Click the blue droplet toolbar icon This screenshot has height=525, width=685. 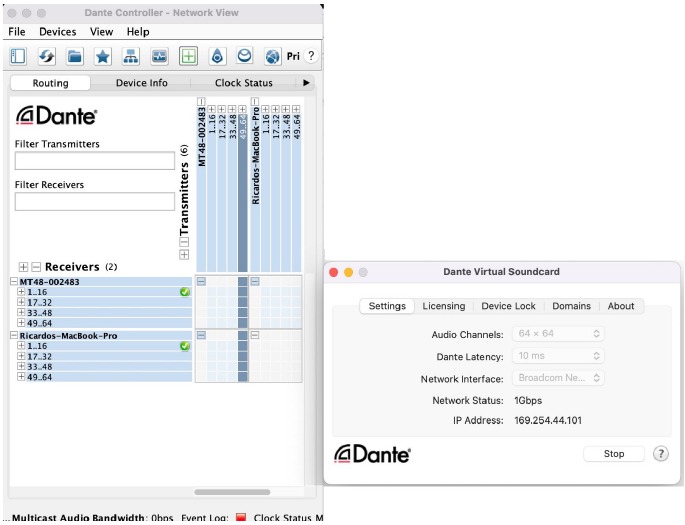(217, 56)
